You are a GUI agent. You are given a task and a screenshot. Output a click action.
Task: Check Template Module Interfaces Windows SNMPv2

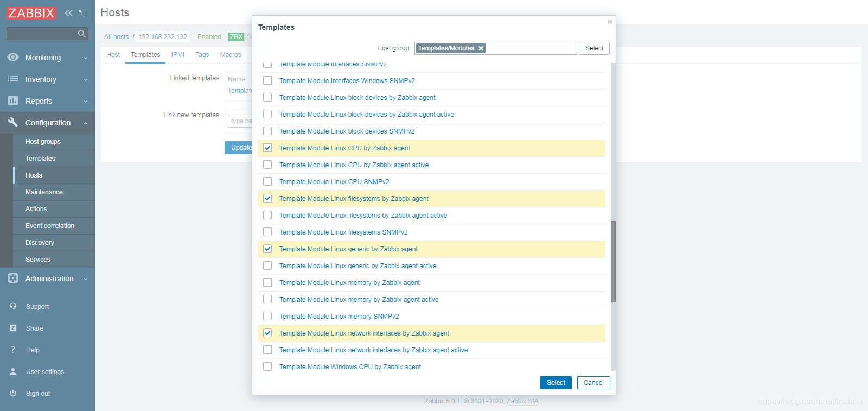tap(267, 80)
